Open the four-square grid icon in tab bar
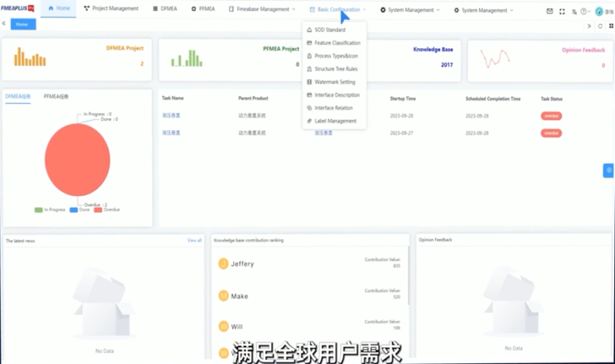Screen dimensions: 615x364 pos(611,26)
